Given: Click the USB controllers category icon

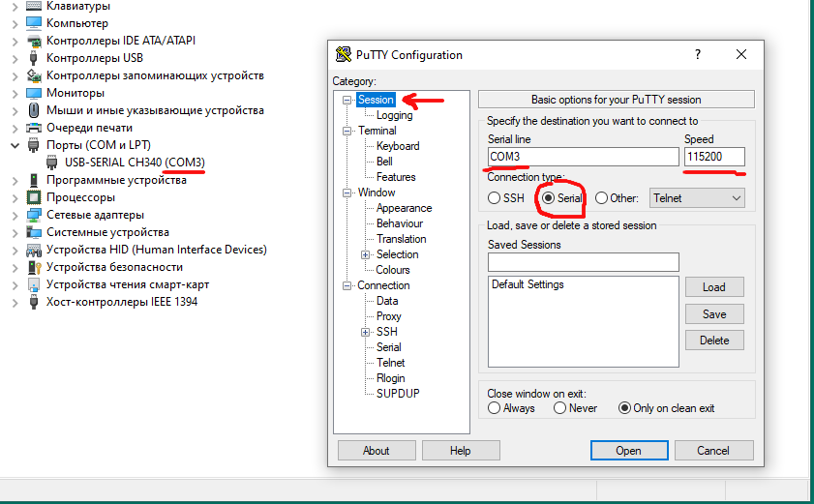Looking at the screenshot, I should click(34, 58).
